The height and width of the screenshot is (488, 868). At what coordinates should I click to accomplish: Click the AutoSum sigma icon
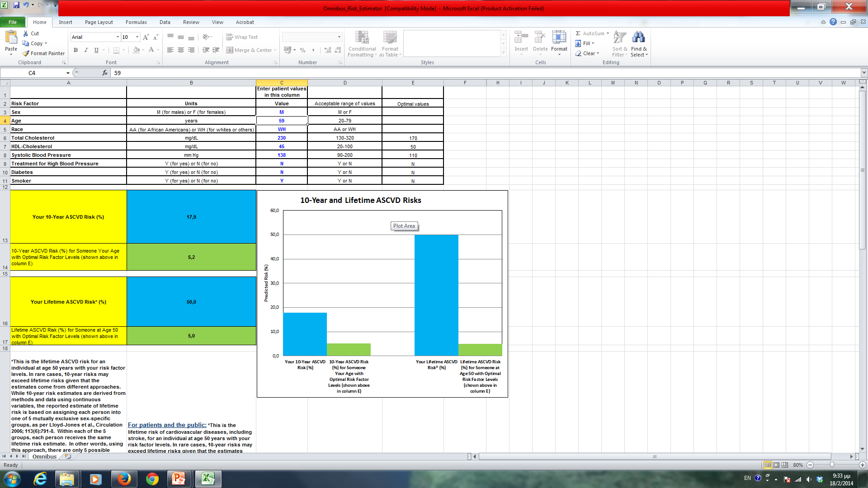pos(578,33)
